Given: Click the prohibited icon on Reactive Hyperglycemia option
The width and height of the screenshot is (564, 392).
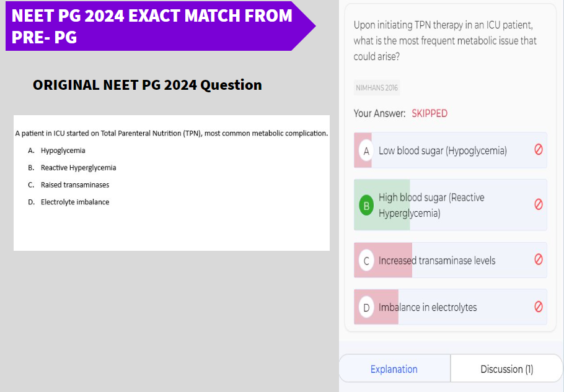Looking at the screenshot, I should [x=538, y=204].
